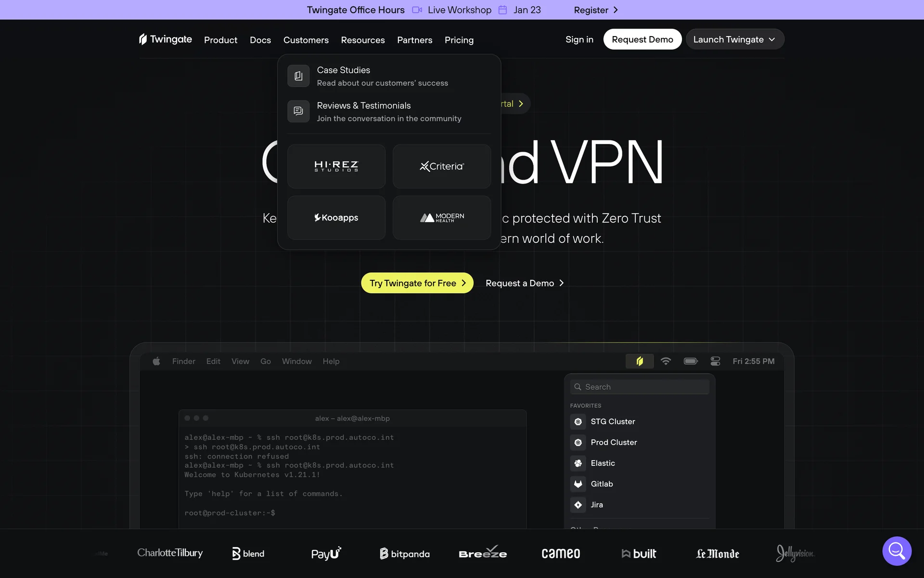
Task: Open the chat search bubble icon
Action: [897, 551]
